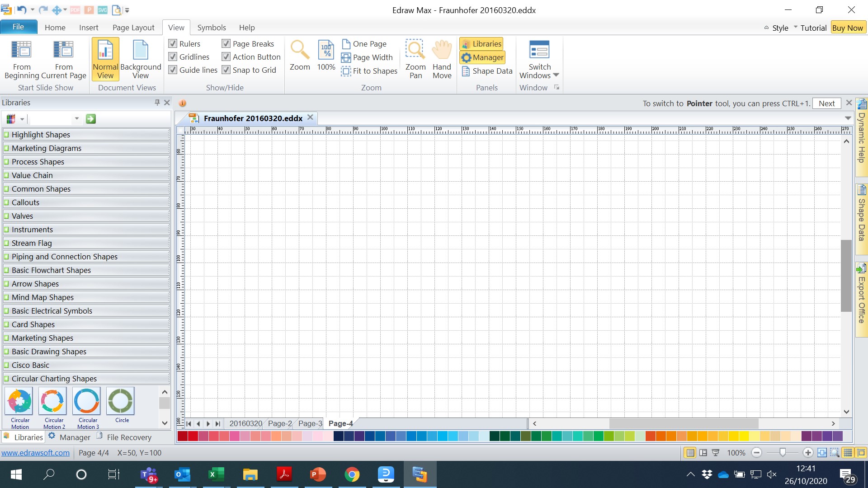868x488 pixels.
Task: Uncheck the Rulers checkbox
Action: pyautogui.click(x=173, y=43)
